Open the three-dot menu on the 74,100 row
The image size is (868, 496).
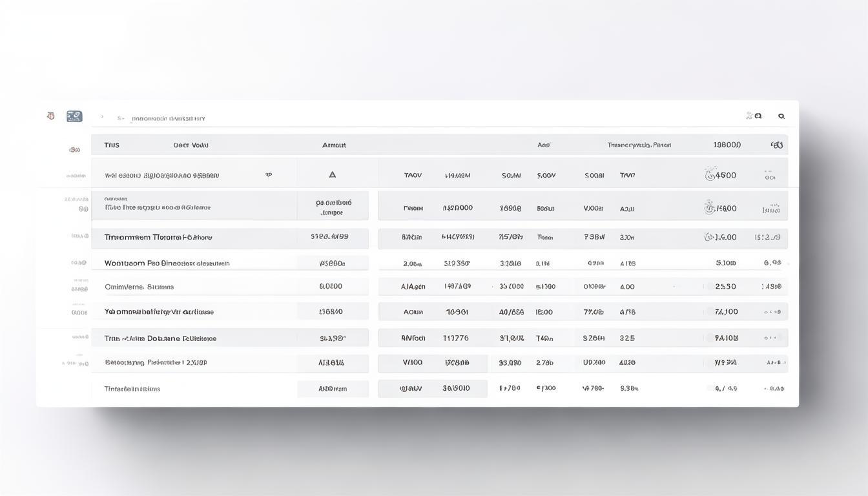pyautogui.click(x=772, y=312)
